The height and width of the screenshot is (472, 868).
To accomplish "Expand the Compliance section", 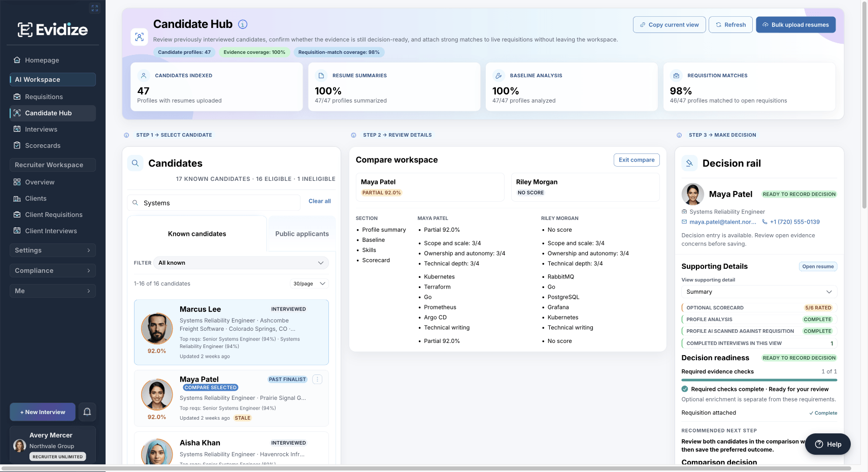I will [x=53, y=270].
